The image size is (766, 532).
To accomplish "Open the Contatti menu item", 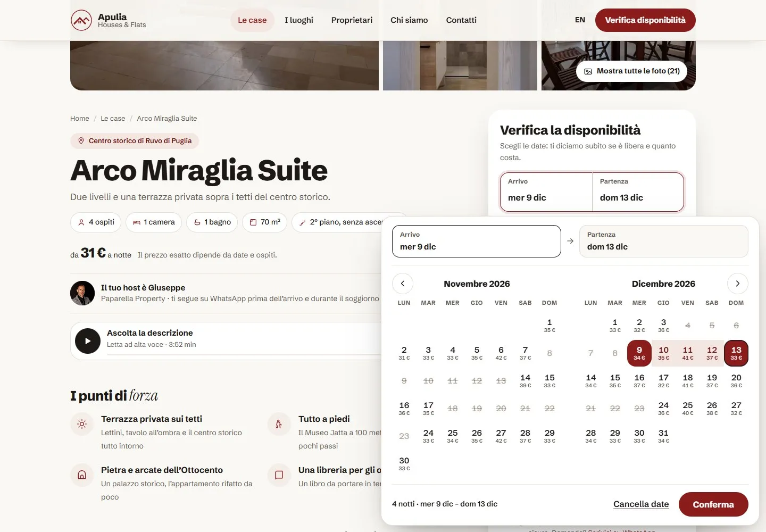I will (461, 20).
